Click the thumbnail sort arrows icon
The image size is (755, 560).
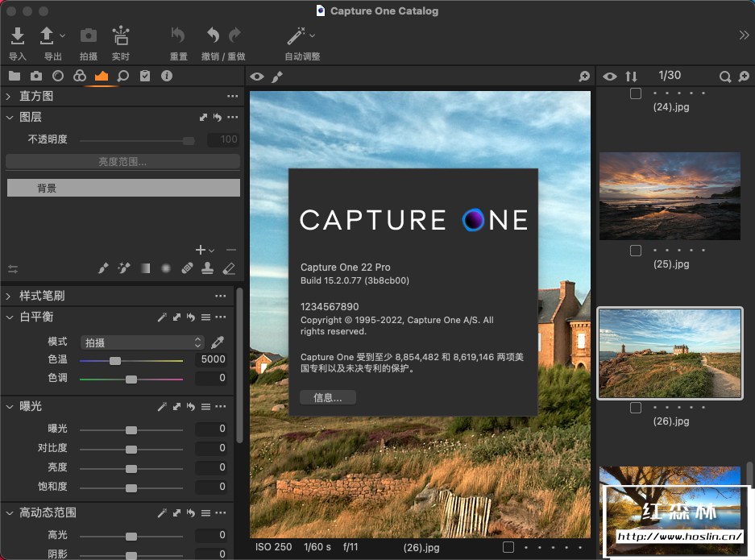coord(631,76)
